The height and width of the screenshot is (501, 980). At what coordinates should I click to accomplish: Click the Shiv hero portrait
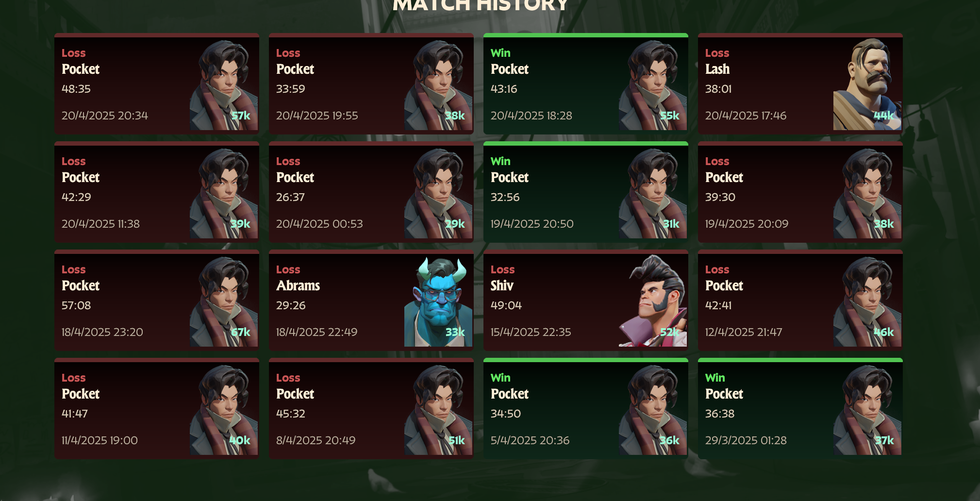tap(653, 301)
